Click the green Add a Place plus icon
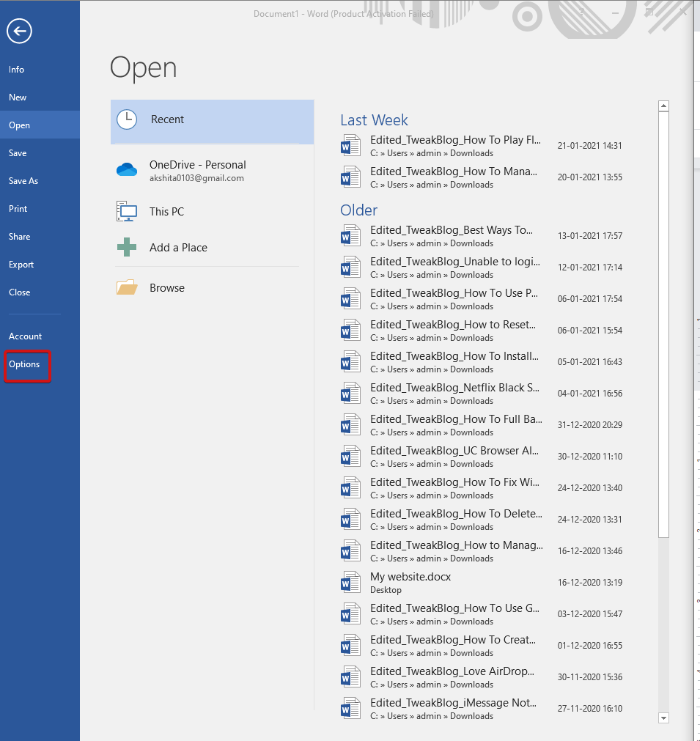The image size is (700, 741). pyautogui.click(x=127, y=248)
